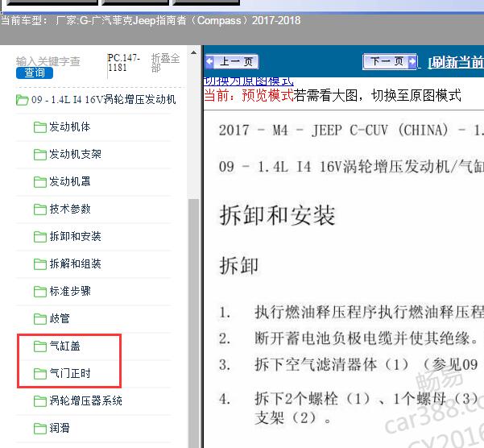This screenshot has width=484, height=448.
Task: Select the 2017 - M4 - JEEP C-CUV title line
Action: tap(351, 130)
